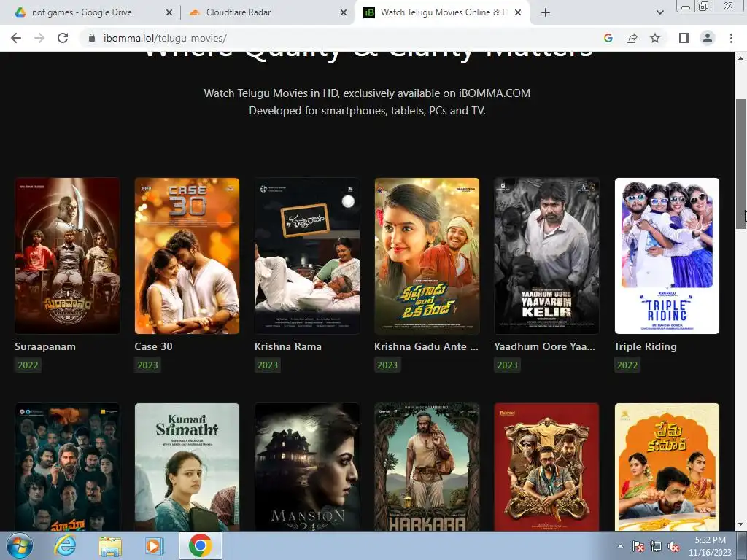This screenshot has width=747, height=560.
Task: Open Krishna Rama movie poster
Action: [307, 256]
